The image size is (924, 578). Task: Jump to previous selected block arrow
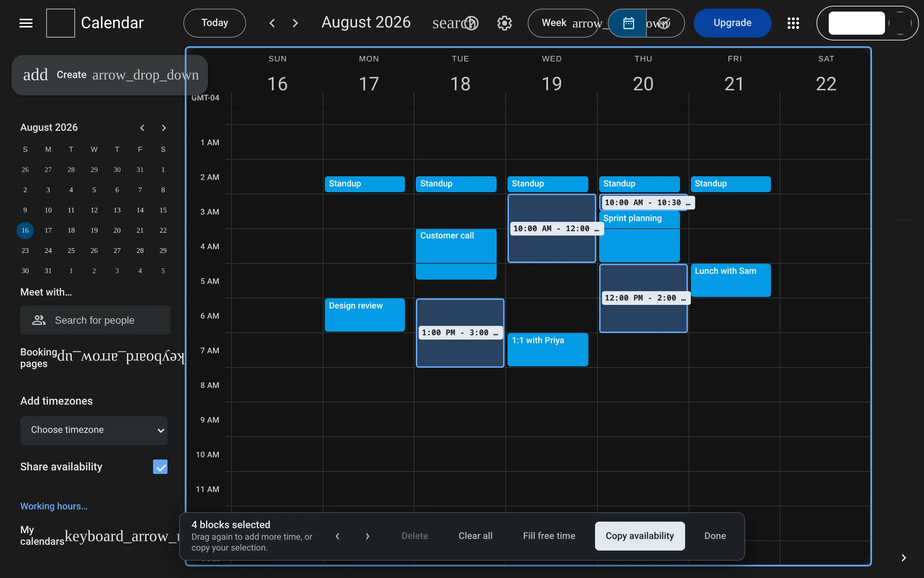coord(337,536)
